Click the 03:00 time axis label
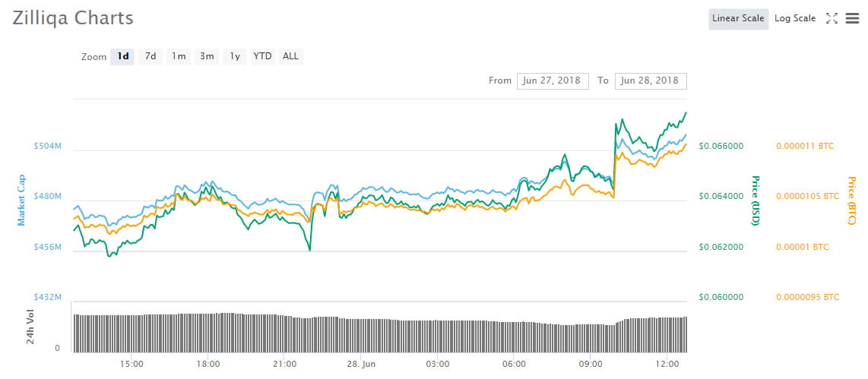This screenshot has height=379, width=868. click(x=437, y=364)
